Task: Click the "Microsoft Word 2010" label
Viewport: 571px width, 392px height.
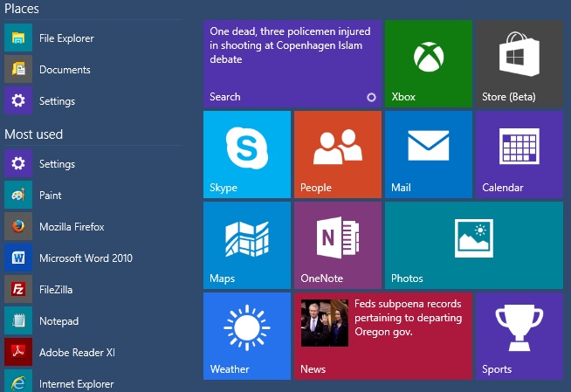Action: click(x=86, y=258)
